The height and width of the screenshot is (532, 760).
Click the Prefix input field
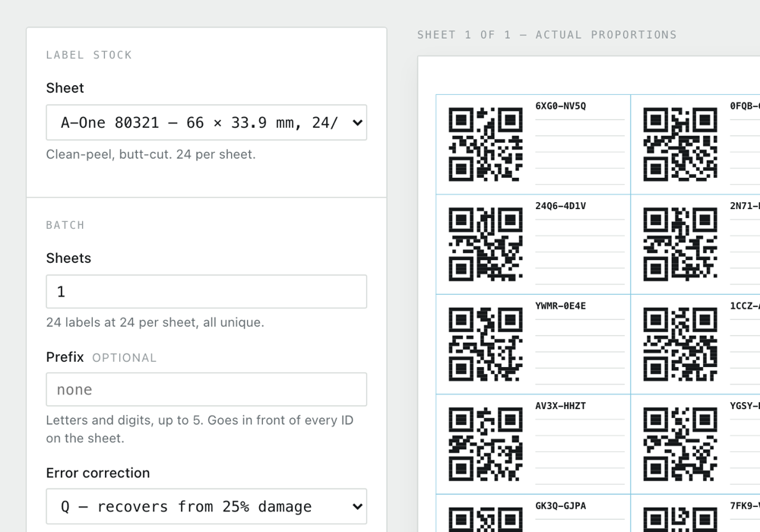click(207, 390)
